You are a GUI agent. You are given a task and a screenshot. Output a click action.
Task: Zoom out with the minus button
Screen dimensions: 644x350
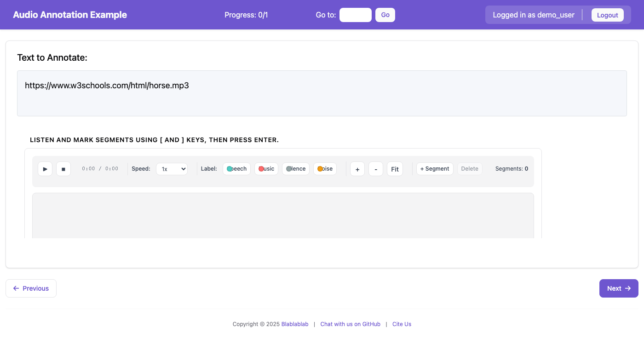tap(376, 169)
